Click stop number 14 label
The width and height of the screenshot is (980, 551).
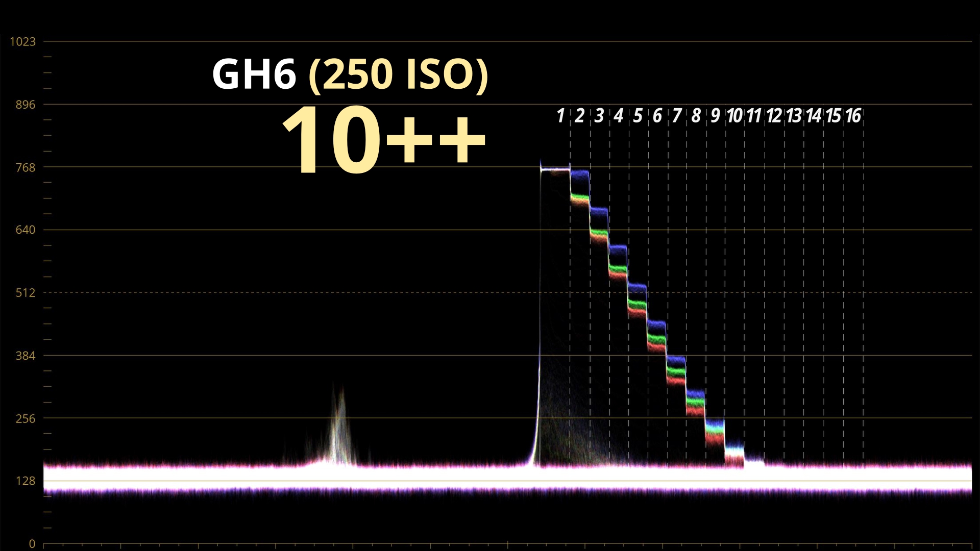click(814, 116)
